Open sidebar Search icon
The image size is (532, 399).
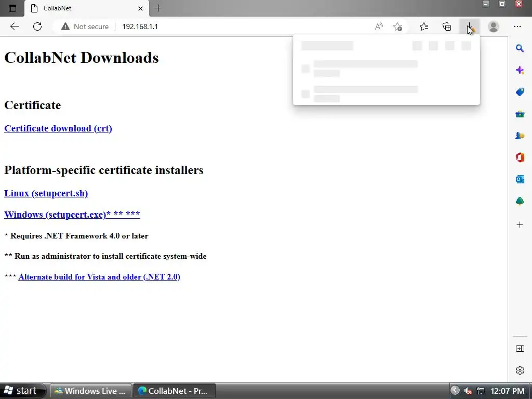(520, 48)
